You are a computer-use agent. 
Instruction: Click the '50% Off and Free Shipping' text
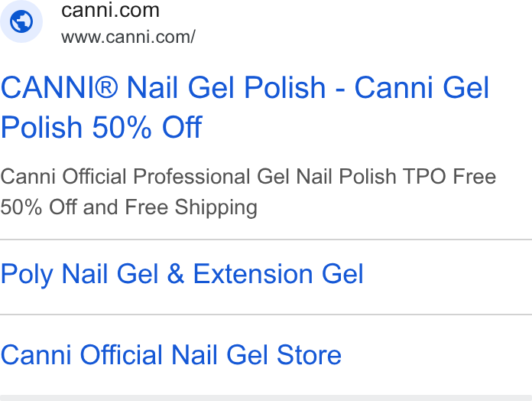coord(129,207)
